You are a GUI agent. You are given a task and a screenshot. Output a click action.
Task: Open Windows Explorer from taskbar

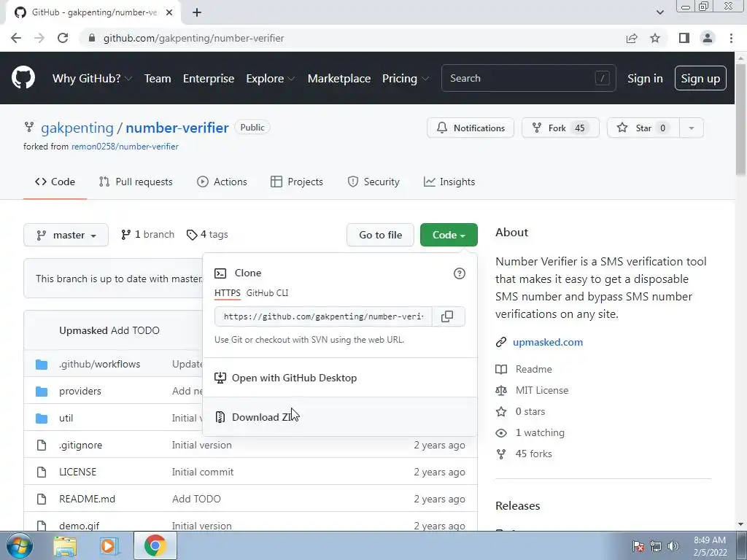coord(65,545)
